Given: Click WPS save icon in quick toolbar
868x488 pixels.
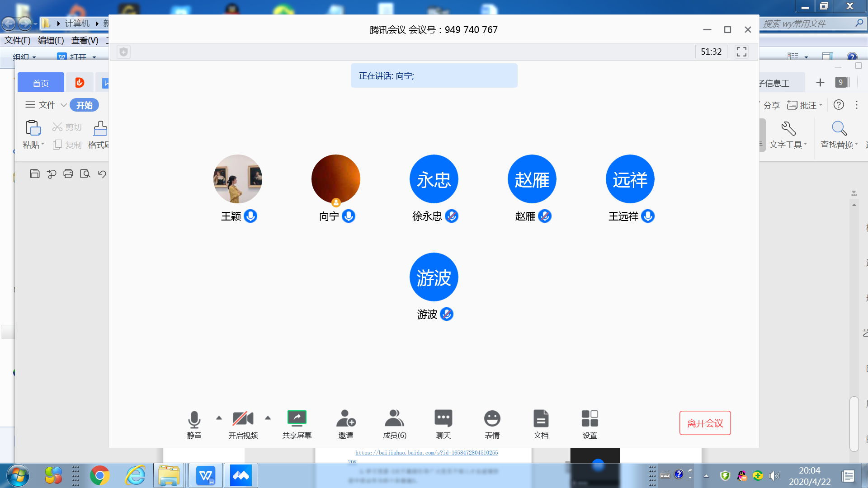Looking at the screenshot, I should pyautogui.click(x=35, y=174).
